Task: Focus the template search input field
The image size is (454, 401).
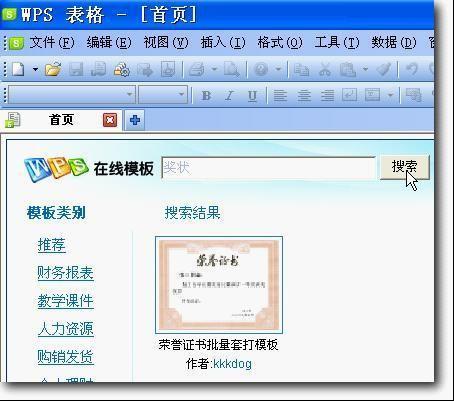Action: coord(269,168)
